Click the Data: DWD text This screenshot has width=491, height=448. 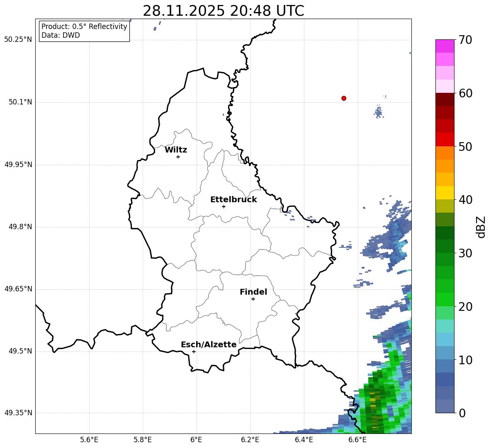click(61, 35)
